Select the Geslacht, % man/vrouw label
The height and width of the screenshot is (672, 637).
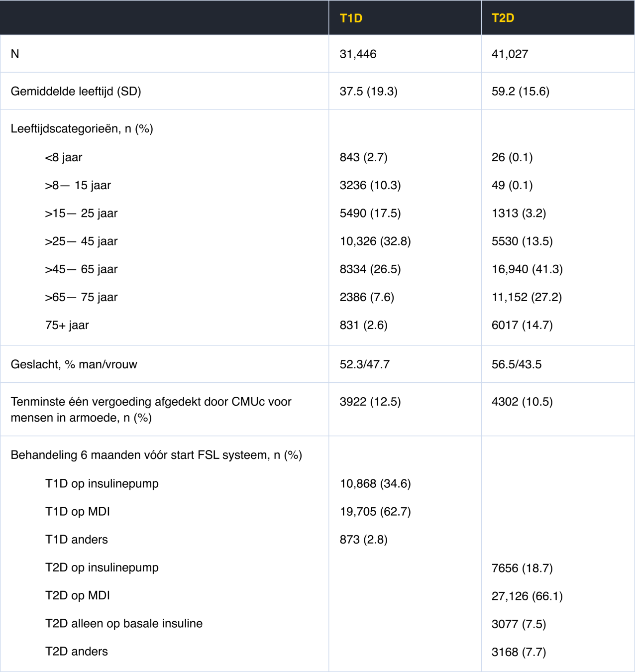tap(74, 364)
